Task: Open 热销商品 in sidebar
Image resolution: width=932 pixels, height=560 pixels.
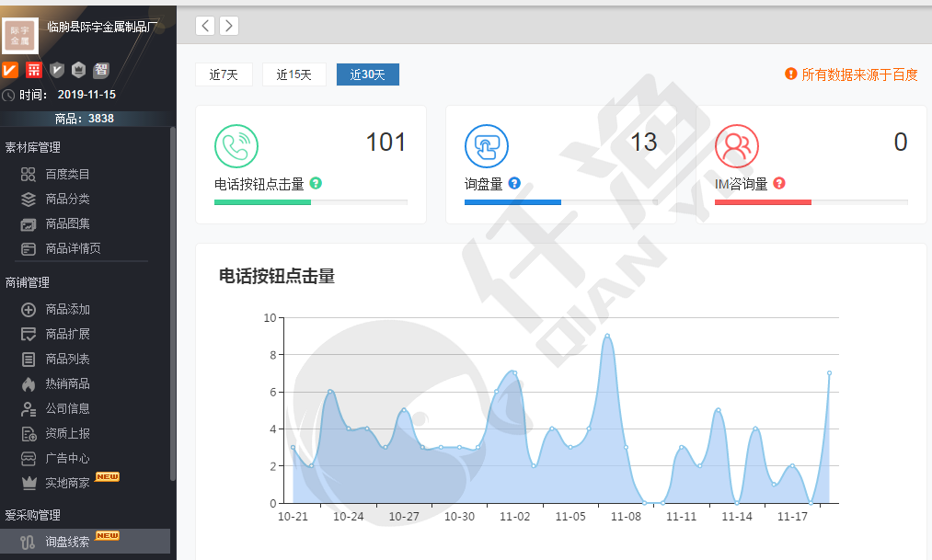Action: [x=67, y=383]
